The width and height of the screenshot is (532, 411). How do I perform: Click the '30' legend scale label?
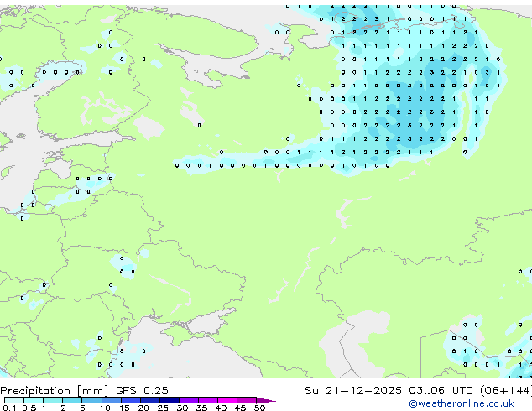pos(182,408)
